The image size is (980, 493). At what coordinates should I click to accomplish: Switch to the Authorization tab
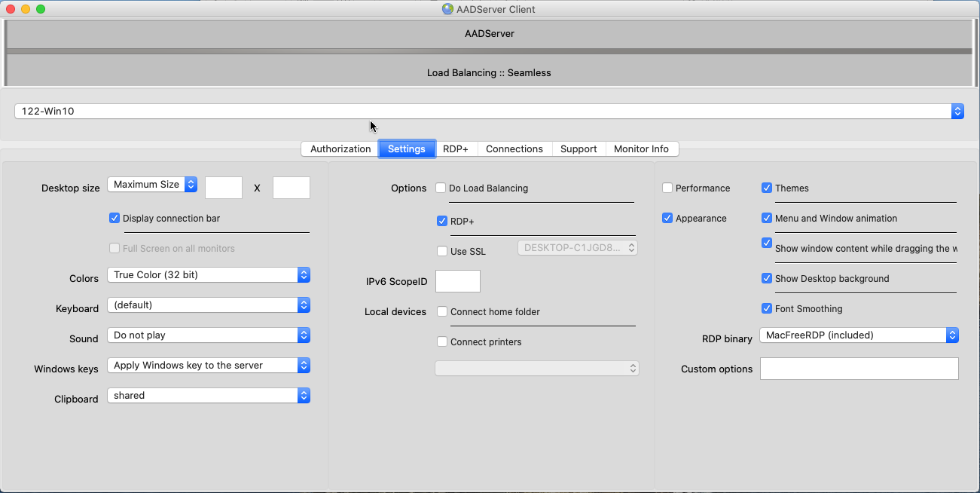pyautogui.click(x=340, y=149)
